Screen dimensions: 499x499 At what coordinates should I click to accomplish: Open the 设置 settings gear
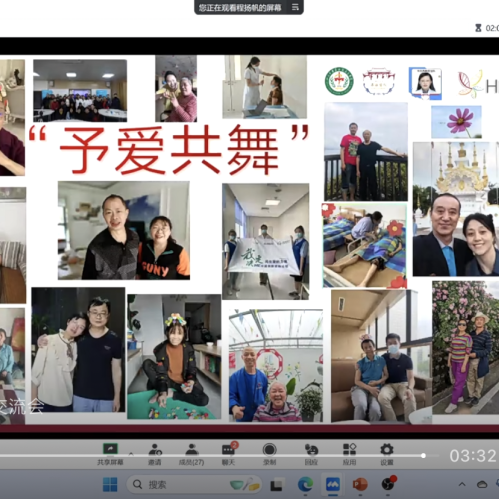pos(387,454)
